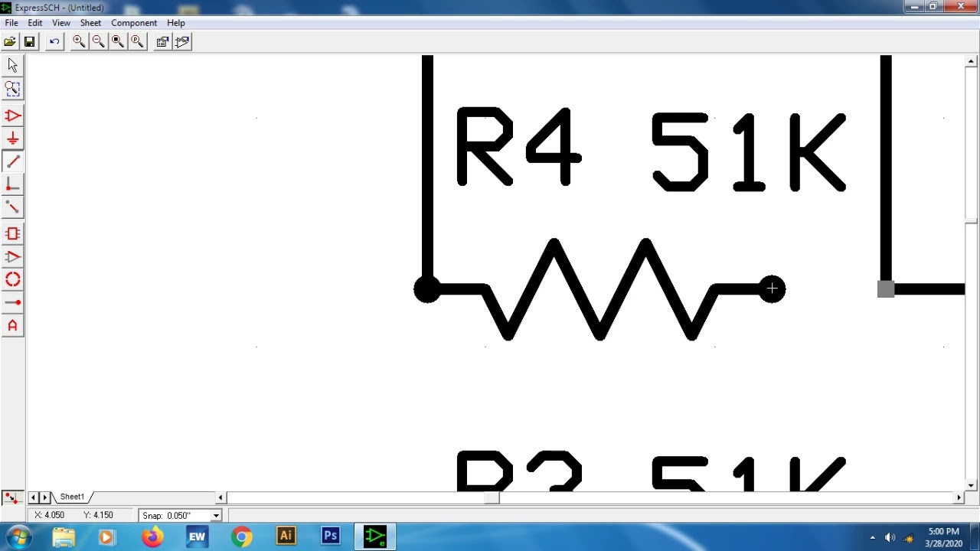The image size is (980, 551).
Task: Open the media player taskbar icon
Action: (106, 537)
